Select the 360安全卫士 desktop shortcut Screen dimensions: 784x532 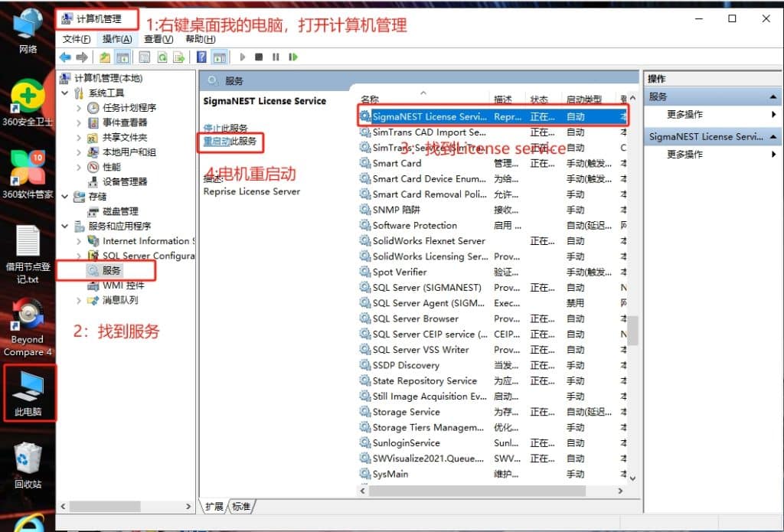pyautogui.click(x=28, y=103)
